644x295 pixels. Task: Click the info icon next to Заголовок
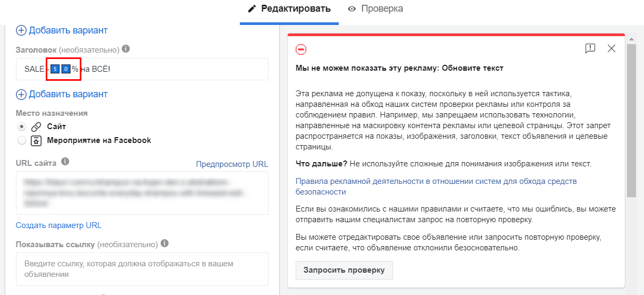click(x=126, y=49)
